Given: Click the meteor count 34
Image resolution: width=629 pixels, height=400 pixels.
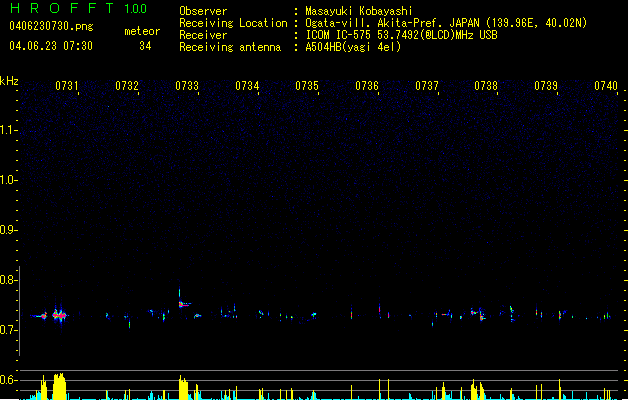Looking at the screenshot, I should point(145,46).
